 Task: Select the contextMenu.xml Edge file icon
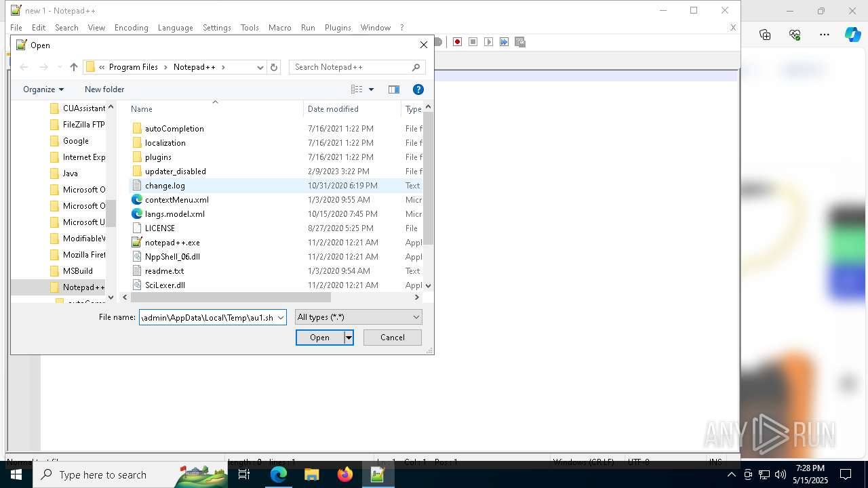[x=137, y=200]
